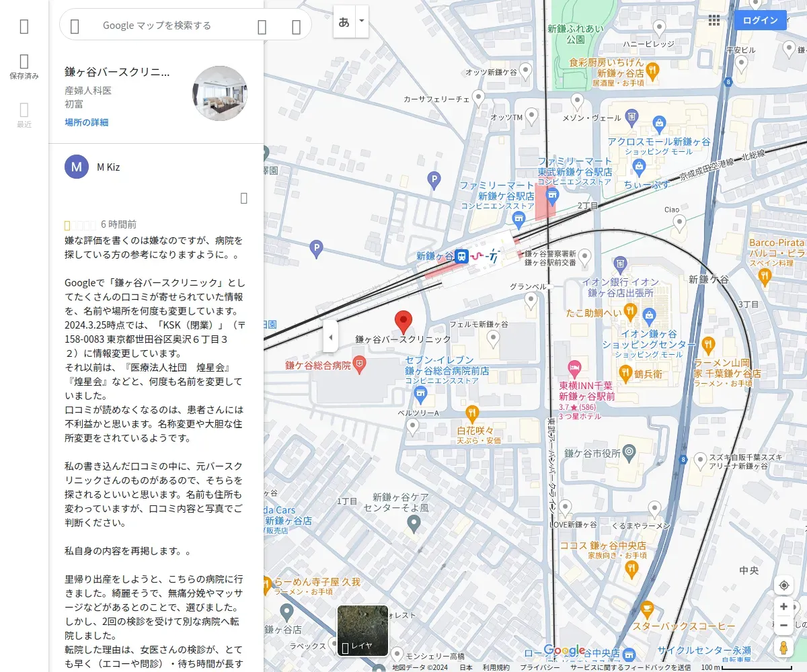807x672 pixels.
Task: Expand the input mode dropdown arrow
Action: [362, 22]
